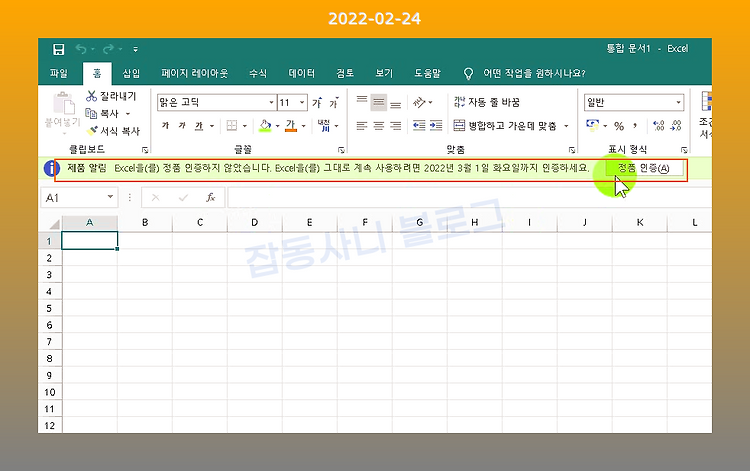Apply the percent style icon
Viewport: 750px width, 471px height.
tap(619, 126)
